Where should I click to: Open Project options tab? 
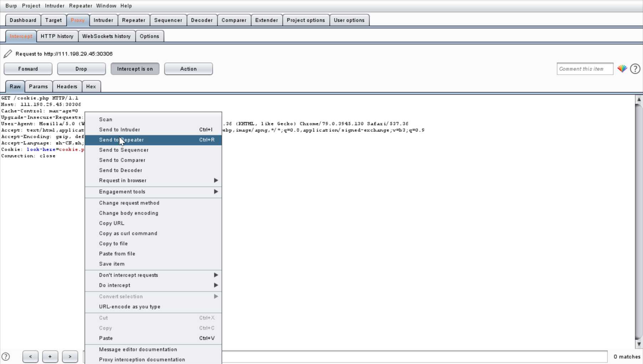pyautogui.click(x=306, y=20)
